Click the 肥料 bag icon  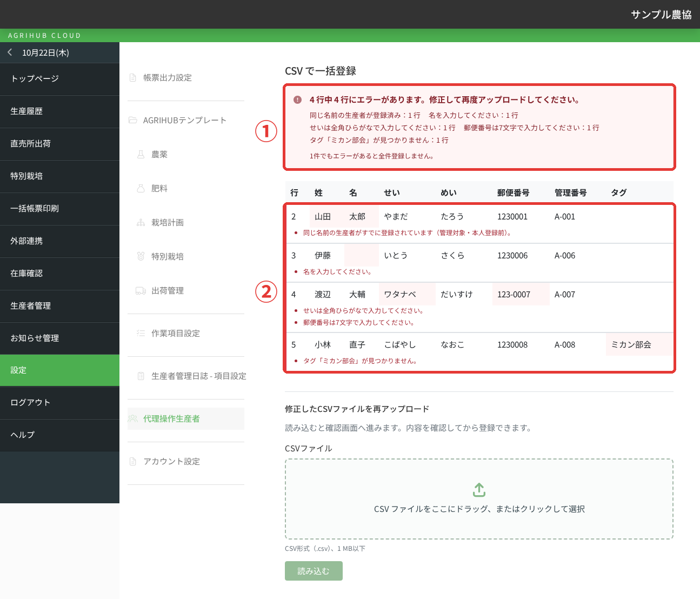pos(141,189)
